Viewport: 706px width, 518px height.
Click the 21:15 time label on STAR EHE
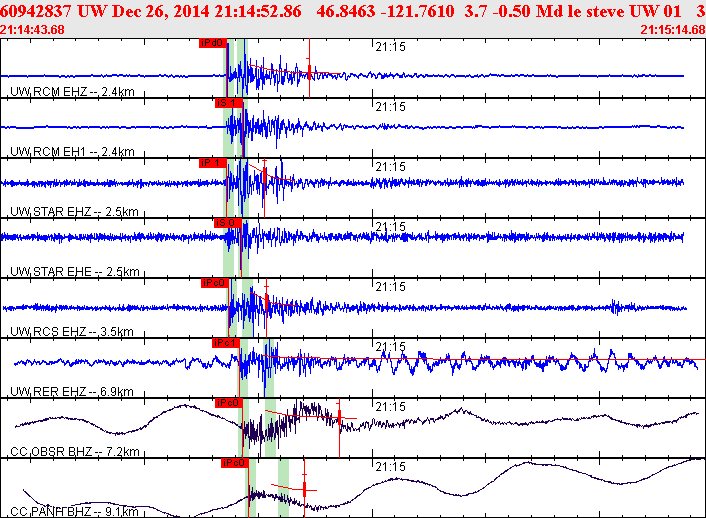[x=390, y=227]
